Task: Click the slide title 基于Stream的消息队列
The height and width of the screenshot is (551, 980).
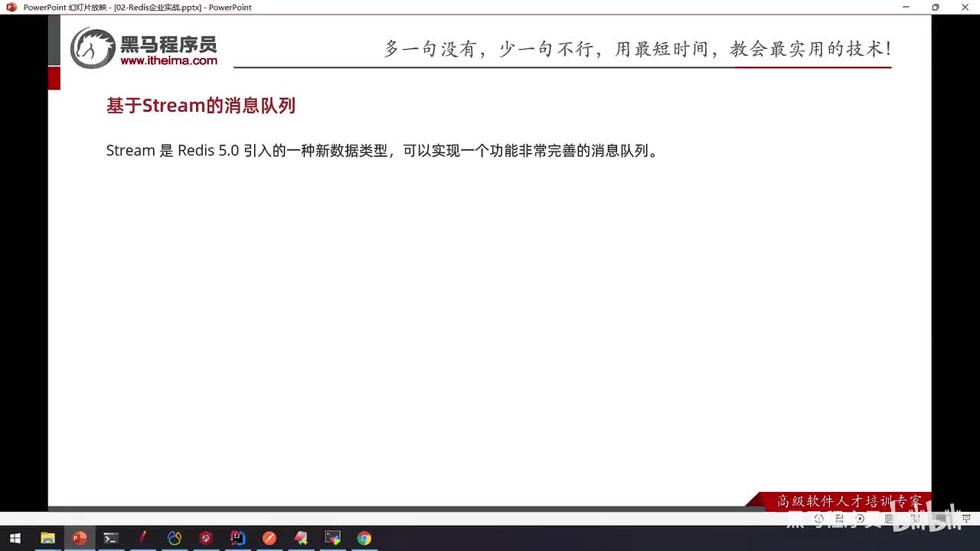Action: [201, 106]
